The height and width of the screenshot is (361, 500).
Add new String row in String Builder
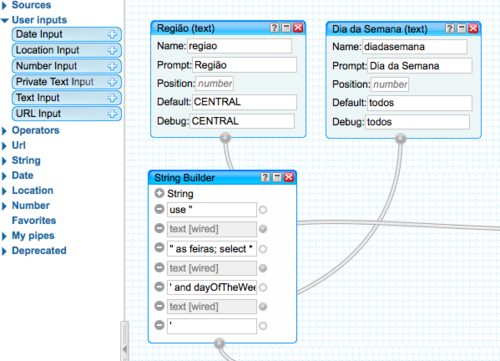coord(159,193)
